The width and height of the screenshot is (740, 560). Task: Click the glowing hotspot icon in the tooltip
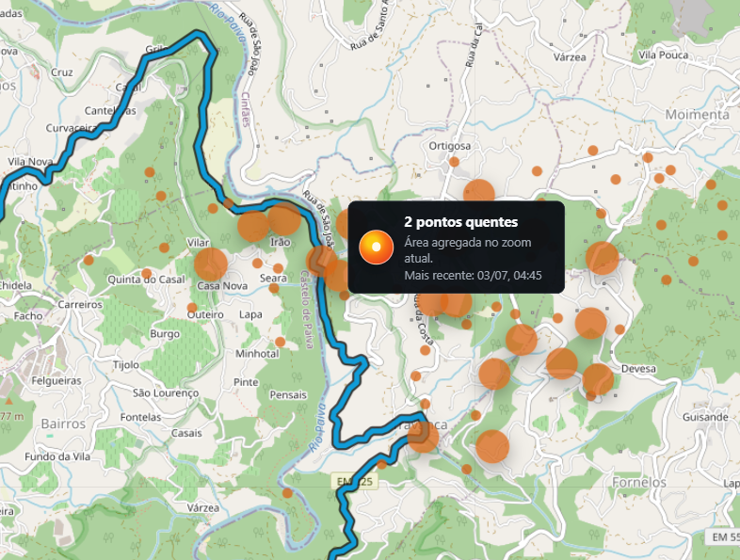[377, 247]
